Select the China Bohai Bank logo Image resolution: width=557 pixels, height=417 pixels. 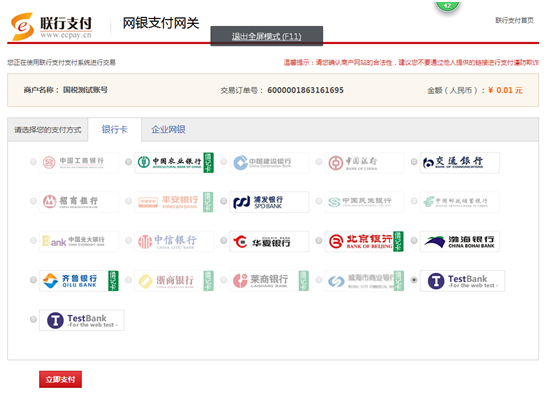tap(460, 241)
